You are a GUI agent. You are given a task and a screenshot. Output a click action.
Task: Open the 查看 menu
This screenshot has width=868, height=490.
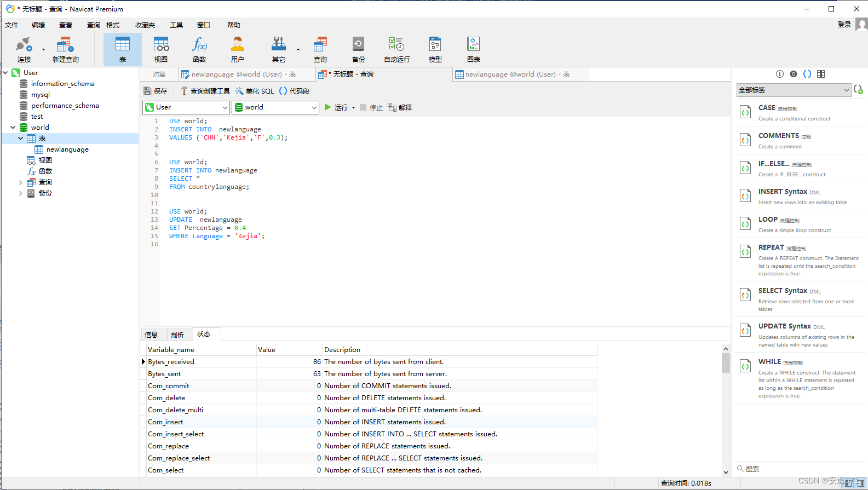(66, 25)
